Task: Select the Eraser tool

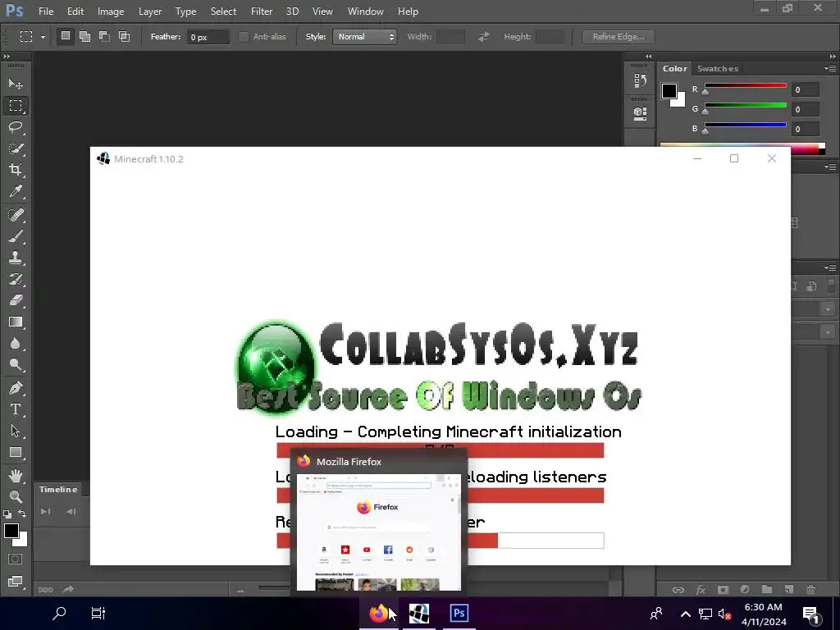Action: pyautogui.click(x=16, y=300)
